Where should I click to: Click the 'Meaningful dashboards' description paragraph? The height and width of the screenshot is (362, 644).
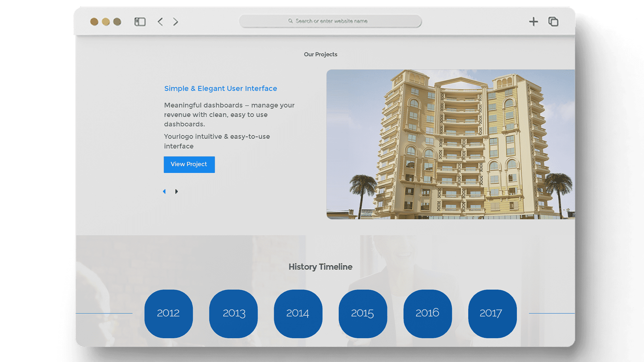point(229,115)
